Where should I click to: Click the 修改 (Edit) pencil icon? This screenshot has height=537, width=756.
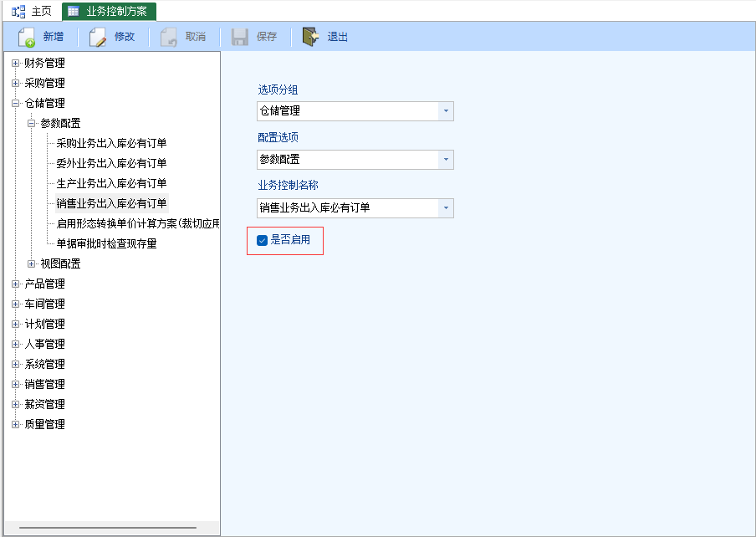tap(98, 37)
